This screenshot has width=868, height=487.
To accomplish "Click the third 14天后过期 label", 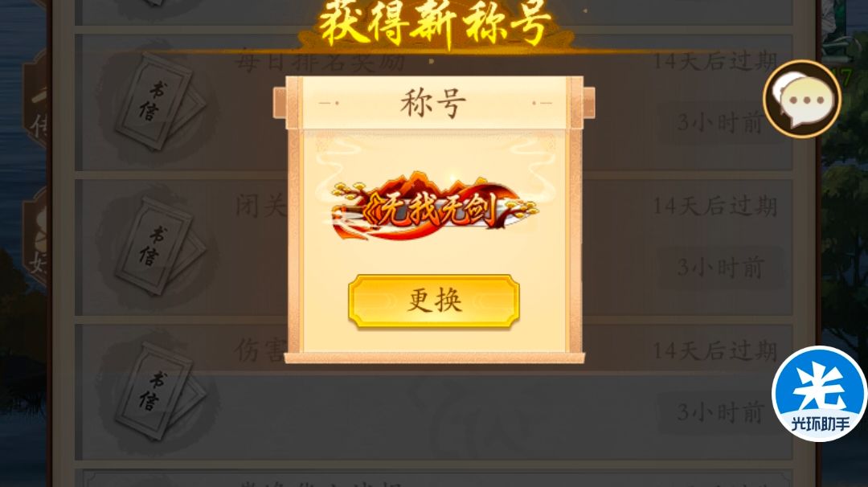I will coord(715,350).
